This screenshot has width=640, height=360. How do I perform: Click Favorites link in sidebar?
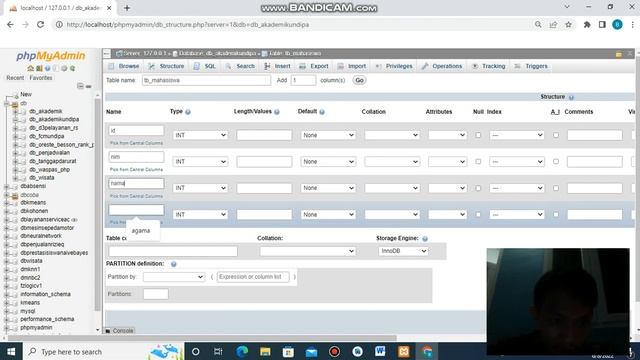41,78
